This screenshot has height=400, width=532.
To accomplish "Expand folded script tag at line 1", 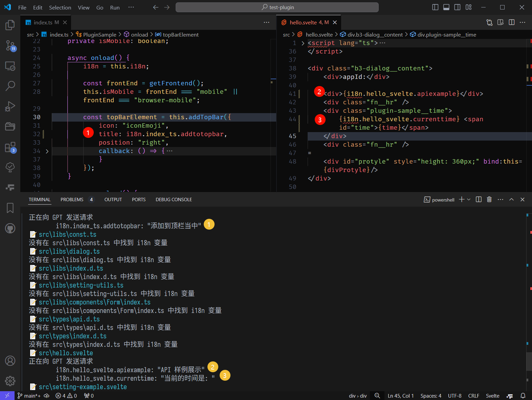I will (303, 43).
